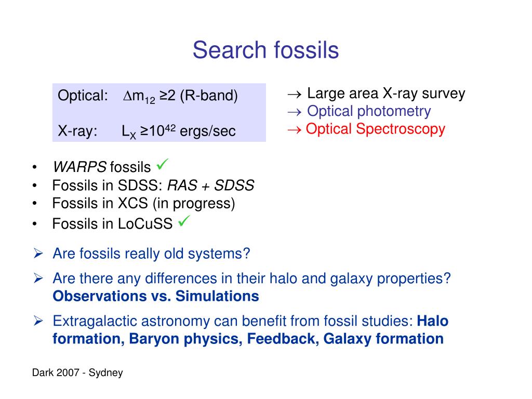Click the 'Fossils in XCS (in progress)' bullet
The image size is (532, 399).
point(143,204)
